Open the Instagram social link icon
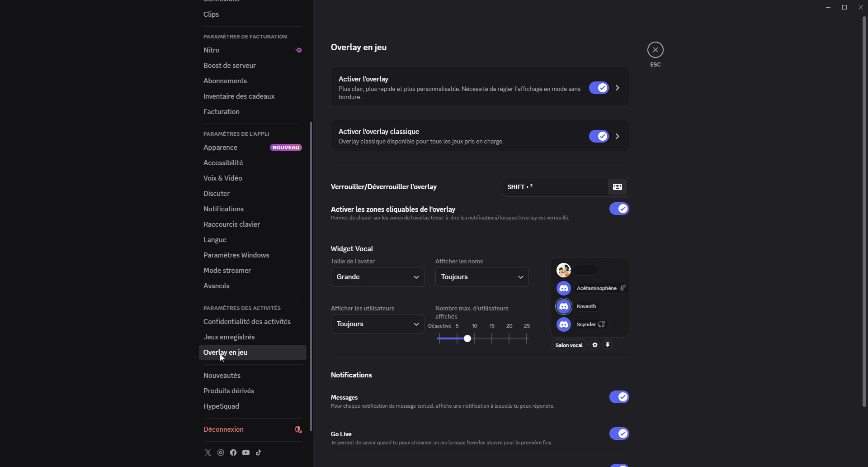 (221, 453)
